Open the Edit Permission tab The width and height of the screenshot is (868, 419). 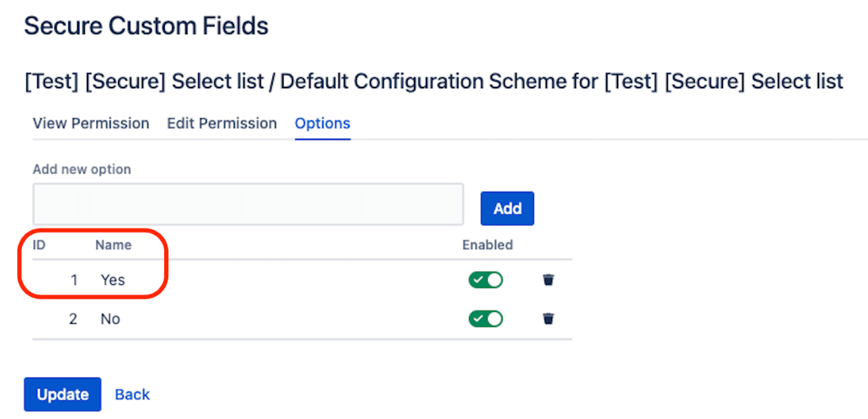click(x=221, y=124)
